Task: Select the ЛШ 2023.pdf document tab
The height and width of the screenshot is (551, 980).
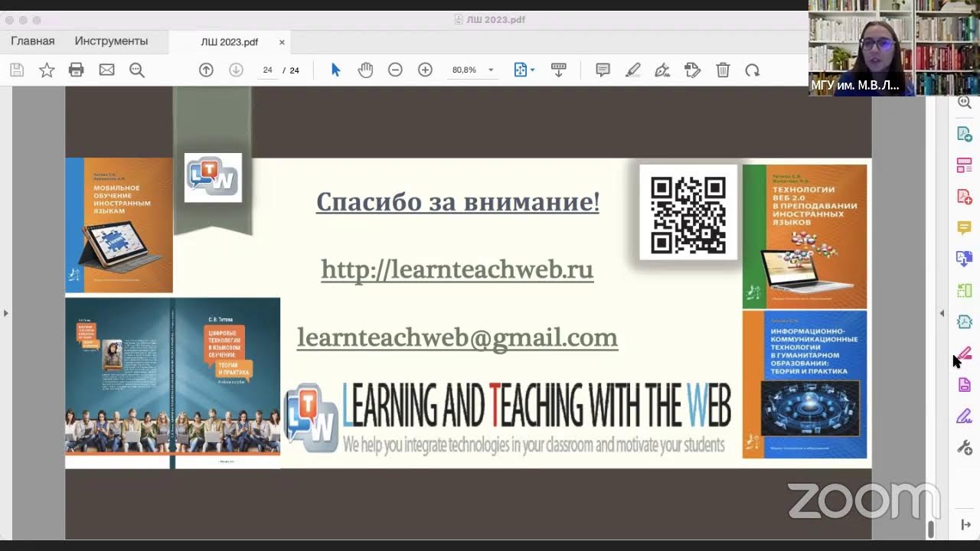Action: pos(229,42)
